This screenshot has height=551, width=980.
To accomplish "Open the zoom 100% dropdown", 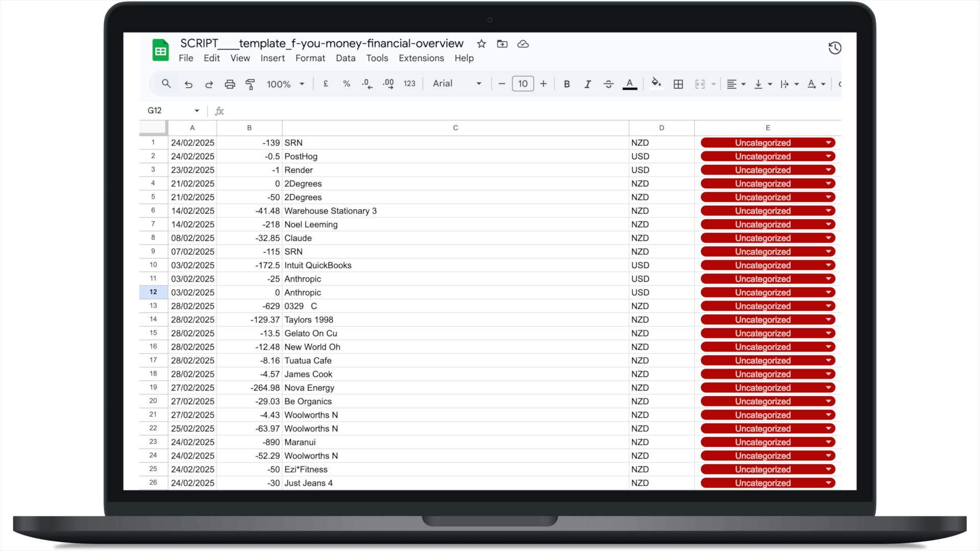I will 285,84.
